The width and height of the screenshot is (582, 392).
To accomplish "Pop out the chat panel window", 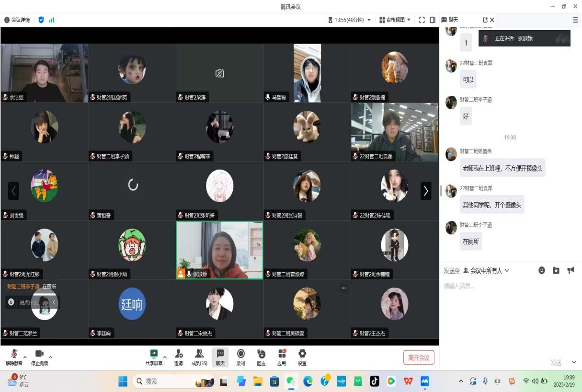I will tap(485, 20).
